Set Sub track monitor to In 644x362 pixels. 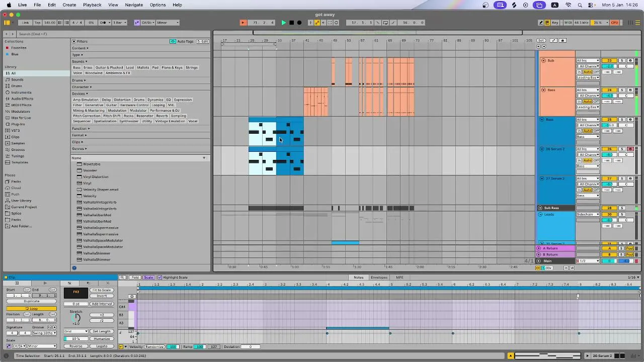click(579, 72)
